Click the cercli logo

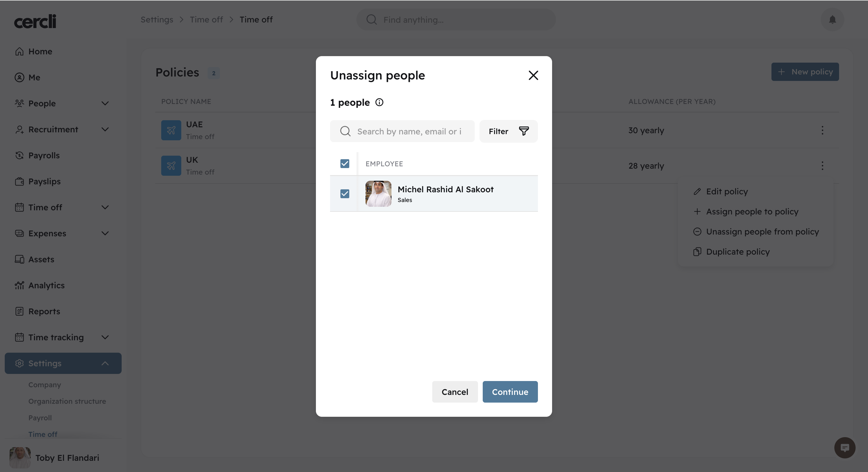click(35, 22)
